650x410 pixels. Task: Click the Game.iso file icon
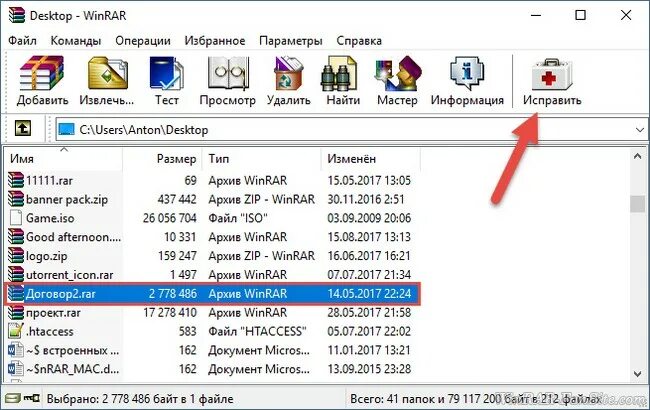pos(16,218)
